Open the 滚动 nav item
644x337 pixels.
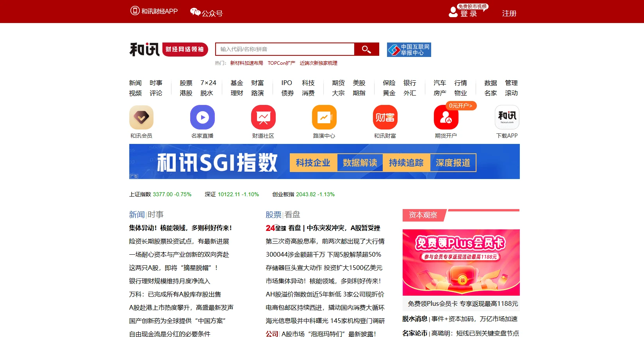click(x=511, y=93)
